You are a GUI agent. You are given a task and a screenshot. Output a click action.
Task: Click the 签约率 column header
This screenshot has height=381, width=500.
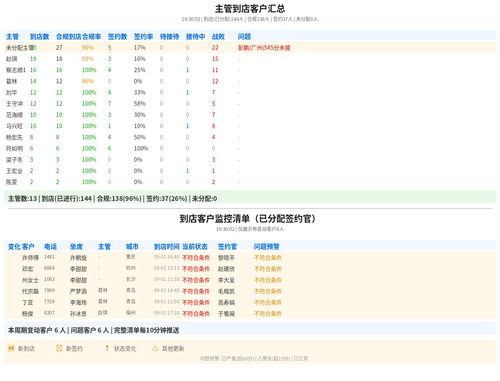[143, 37]
